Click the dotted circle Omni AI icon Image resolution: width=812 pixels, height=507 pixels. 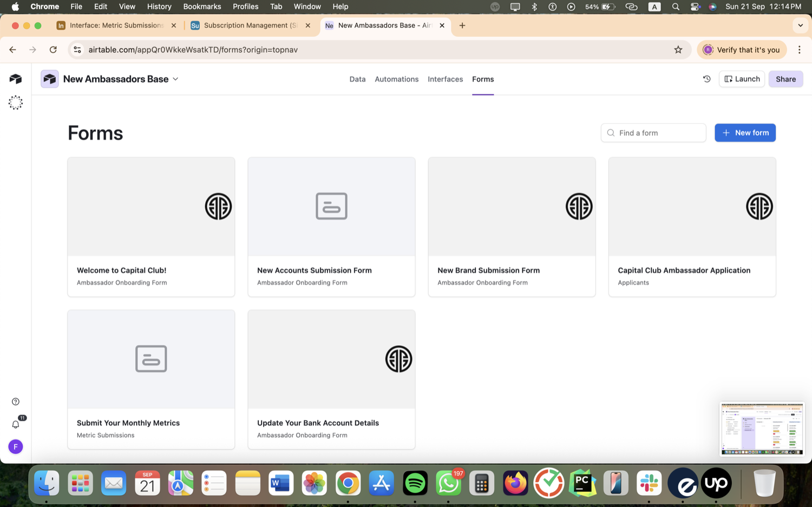point(16,103)
